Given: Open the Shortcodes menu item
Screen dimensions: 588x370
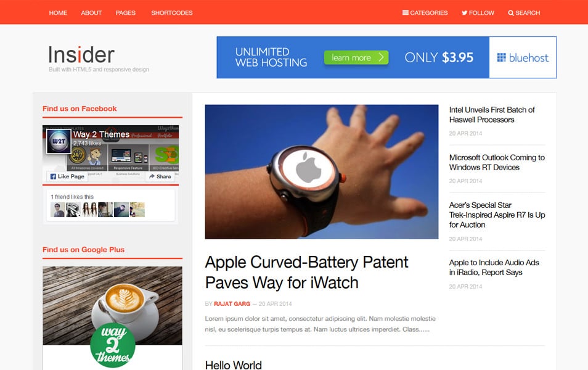Looking at the screenshot, I should click(x=172, y=13).
